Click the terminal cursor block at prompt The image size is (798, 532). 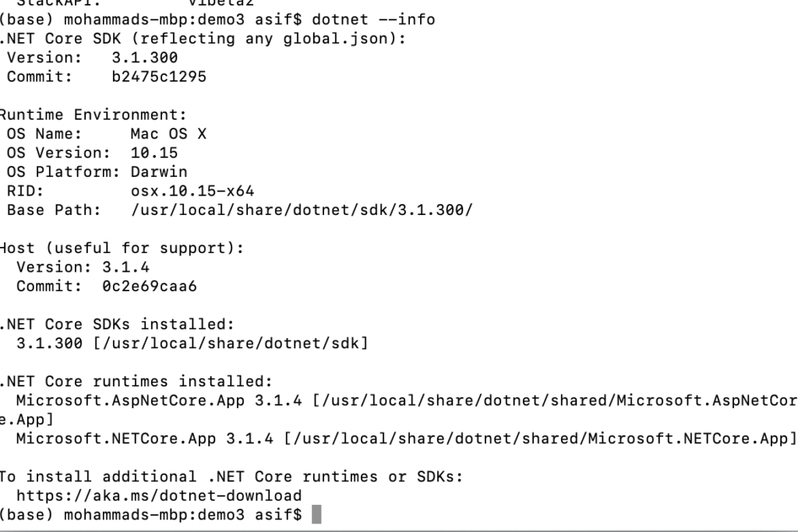(316, 514)
